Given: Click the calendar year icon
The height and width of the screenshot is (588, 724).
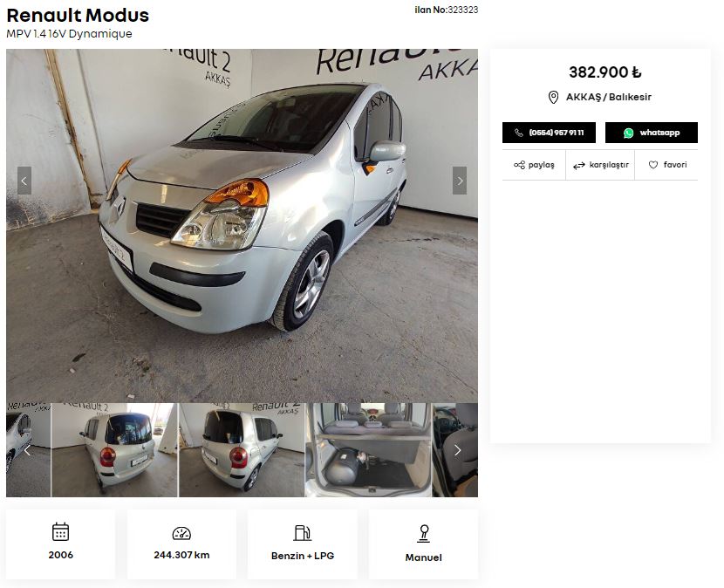Looking at the screenshot, I should pos(60,531).
